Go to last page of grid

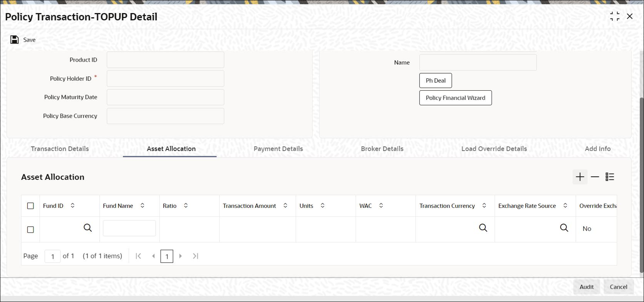[195, 256]
